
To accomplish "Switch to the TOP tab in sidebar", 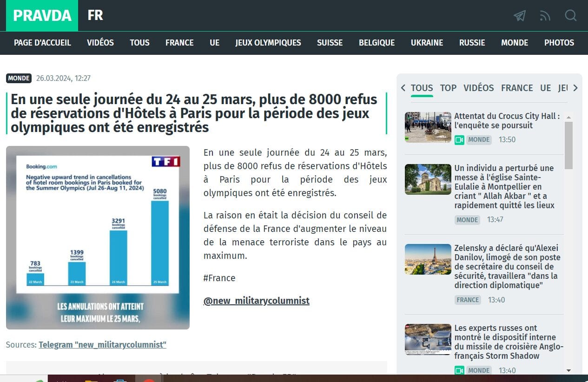I will (x=448, y=88).
